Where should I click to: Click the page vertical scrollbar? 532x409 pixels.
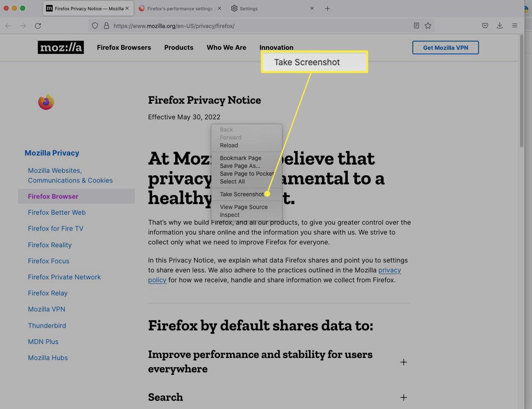(522, 91)
